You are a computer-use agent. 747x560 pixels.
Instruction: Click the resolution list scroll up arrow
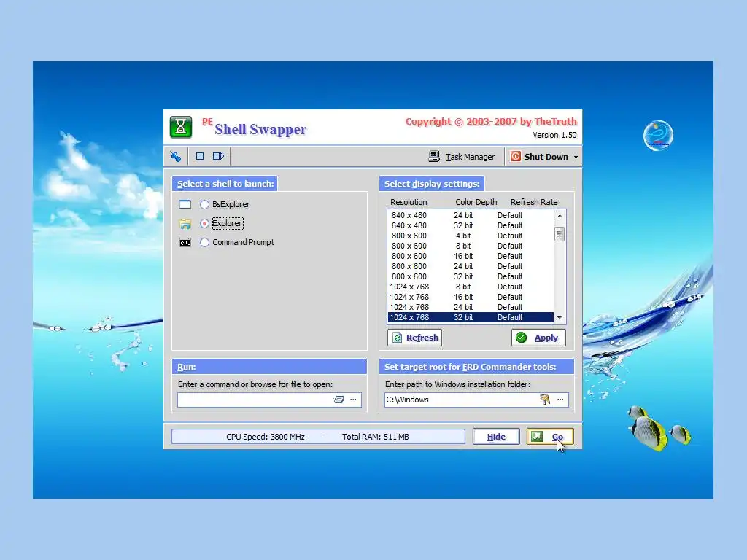[x=560, y=216]
